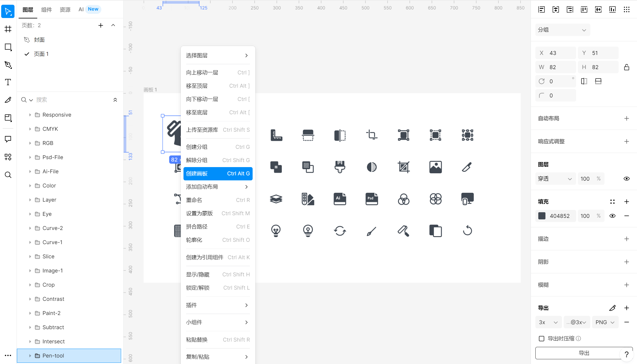Screen dimensions: 637x364
Task: Add a 阴影 shadow
Action: point(627,262)
